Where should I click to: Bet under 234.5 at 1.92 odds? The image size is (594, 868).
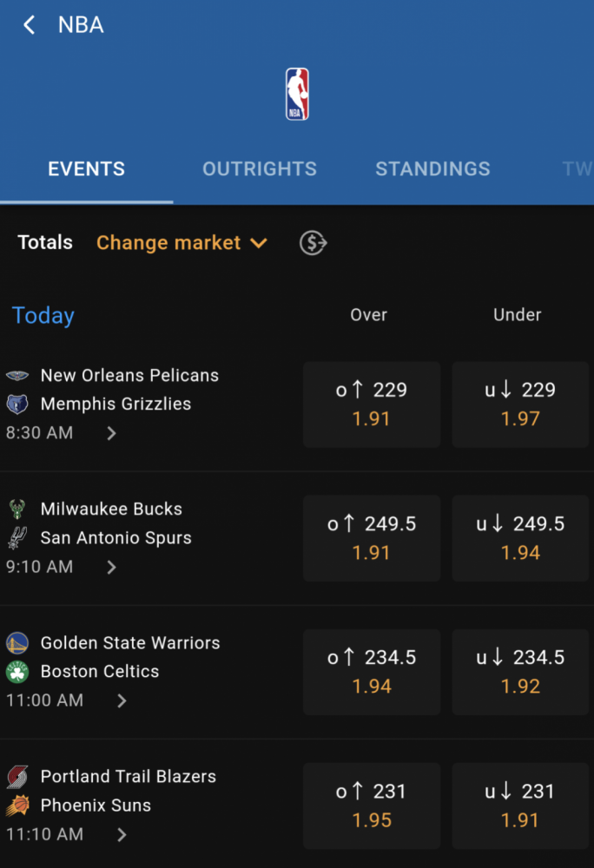(520, 672)
